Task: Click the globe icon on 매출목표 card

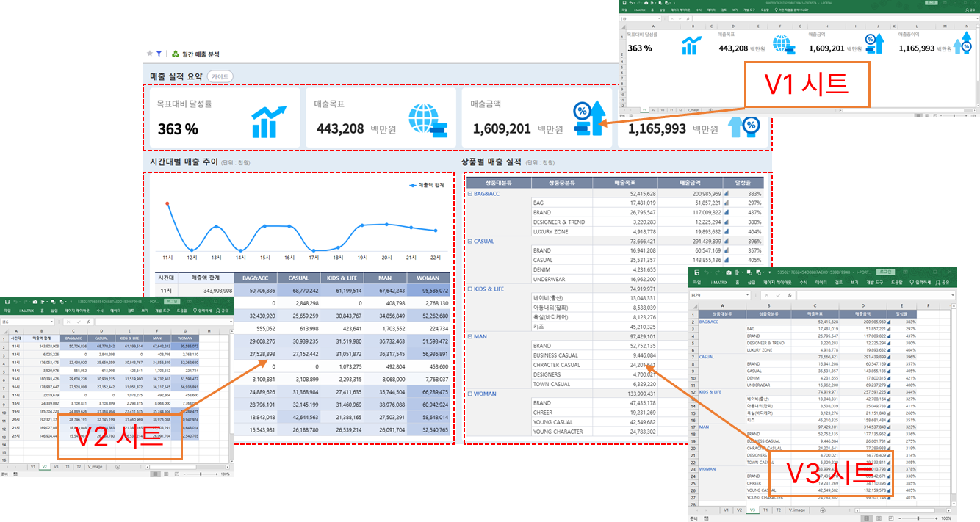Action: [427, 121]
